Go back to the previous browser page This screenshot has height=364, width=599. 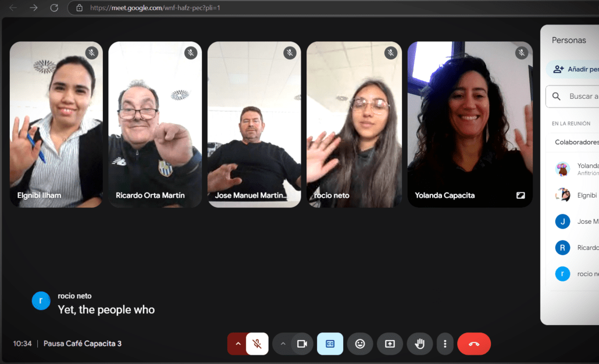point(13,8)
